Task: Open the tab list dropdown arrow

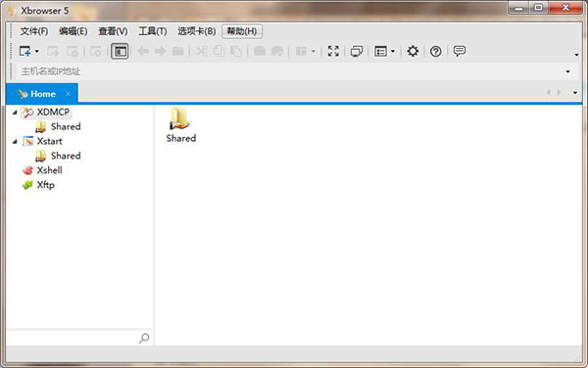Action: (575, 92)
